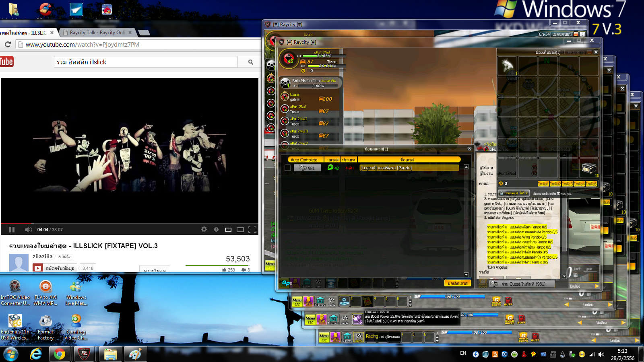Switch player to large size view

coord(240,230)
